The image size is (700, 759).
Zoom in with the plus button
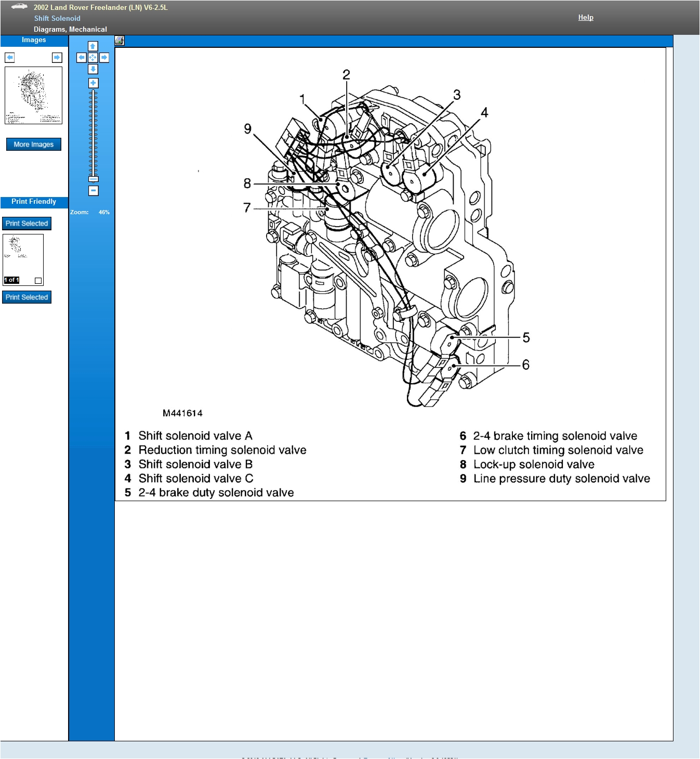coord(93,83)
